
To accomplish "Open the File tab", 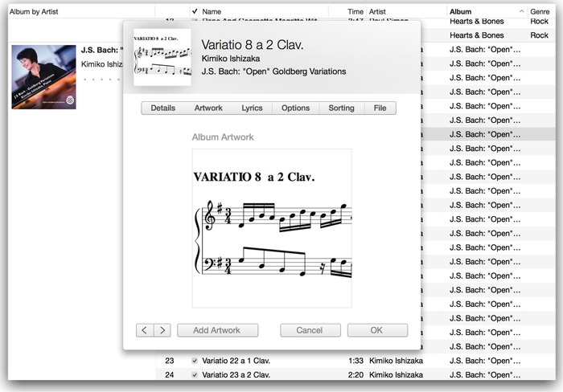I will tap(380, 108).
